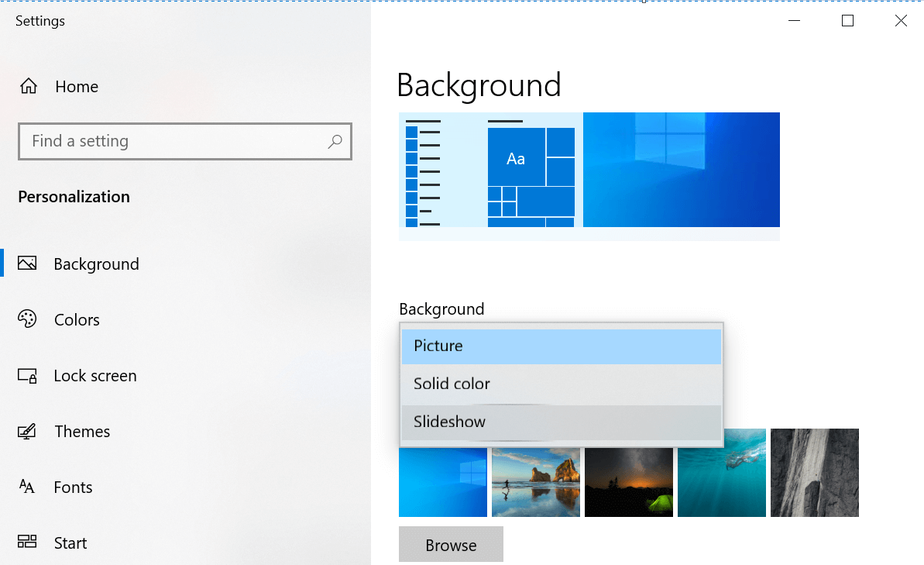Screen dimensions: 924x565
Task: Click the Home icon in the sidebar
Action: 28,86
